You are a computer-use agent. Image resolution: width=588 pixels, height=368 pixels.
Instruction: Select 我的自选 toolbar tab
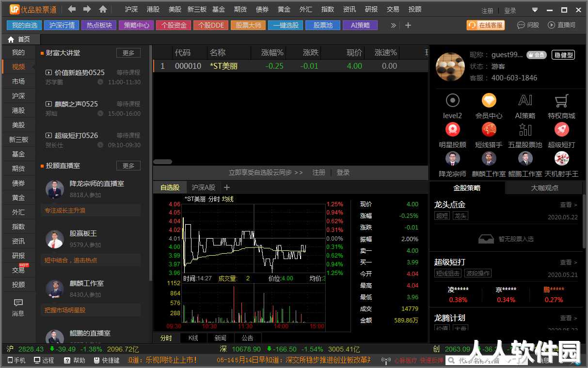(24, 25)
